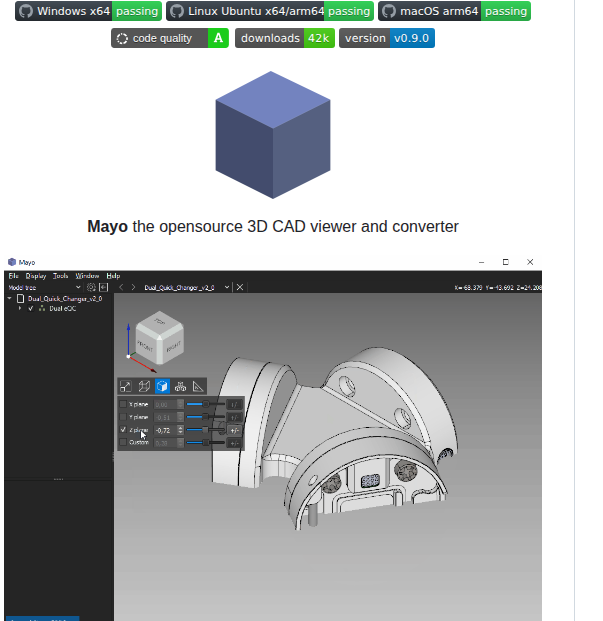The image size is (603, 621).
Task: Click the large blue Mayo cube logo
Action: pos(273,135)
